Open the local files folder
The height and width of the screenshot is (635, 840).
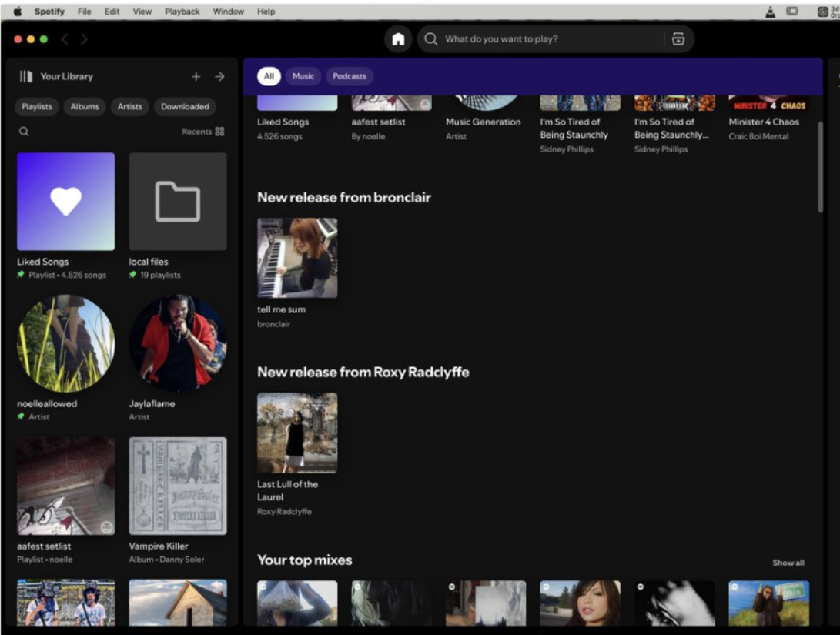178,202
